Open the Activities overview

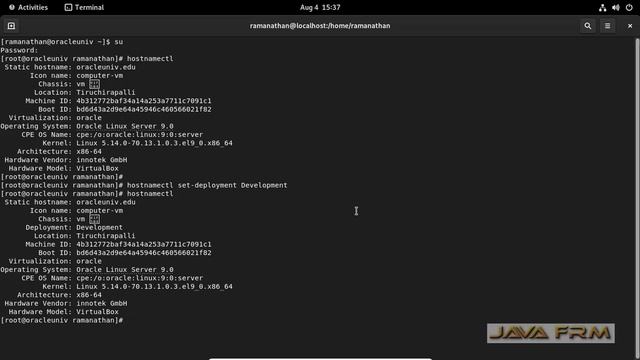point(28,7)
